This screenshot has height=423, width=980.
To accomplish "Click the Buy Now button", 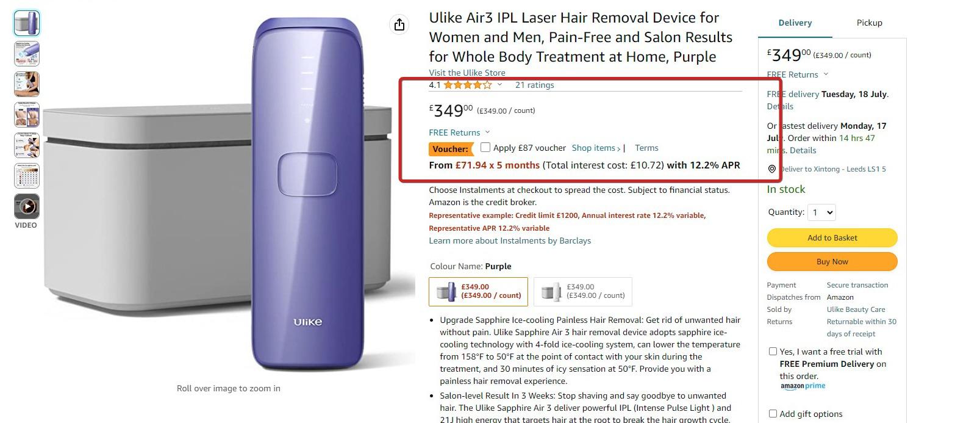I will pos(832,261).
